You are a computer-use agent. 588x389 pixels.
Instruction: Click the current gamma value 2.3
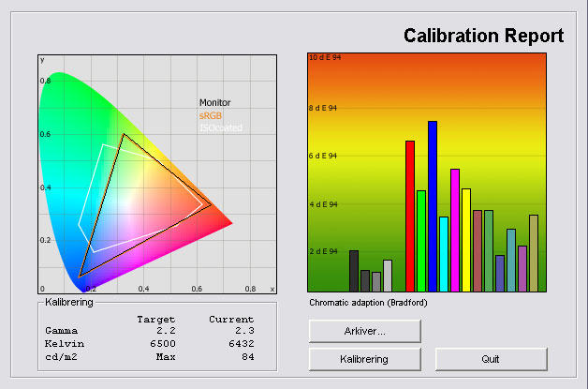[x=244, y=331]
